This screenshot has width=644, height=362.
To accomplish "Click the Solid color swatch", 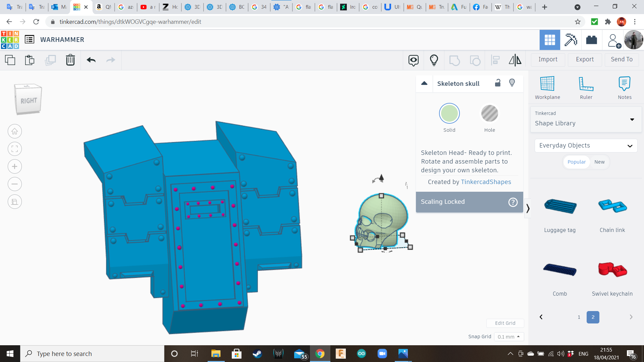I will click(449, 114).
